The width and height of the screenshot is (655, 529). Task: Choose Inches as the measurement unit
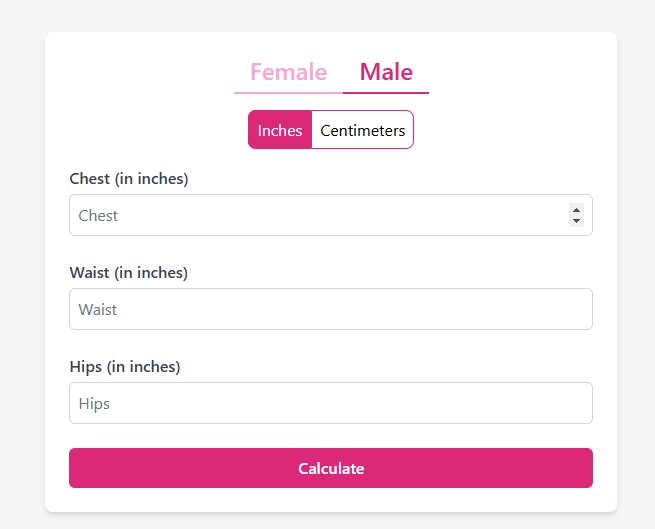[x=280, y=130]
